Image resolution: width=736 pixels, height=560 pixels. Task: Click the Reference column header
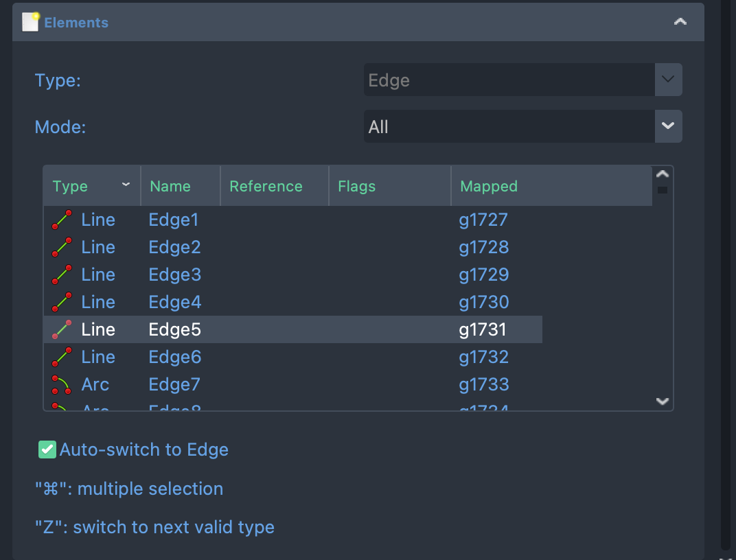click(266, 187)
